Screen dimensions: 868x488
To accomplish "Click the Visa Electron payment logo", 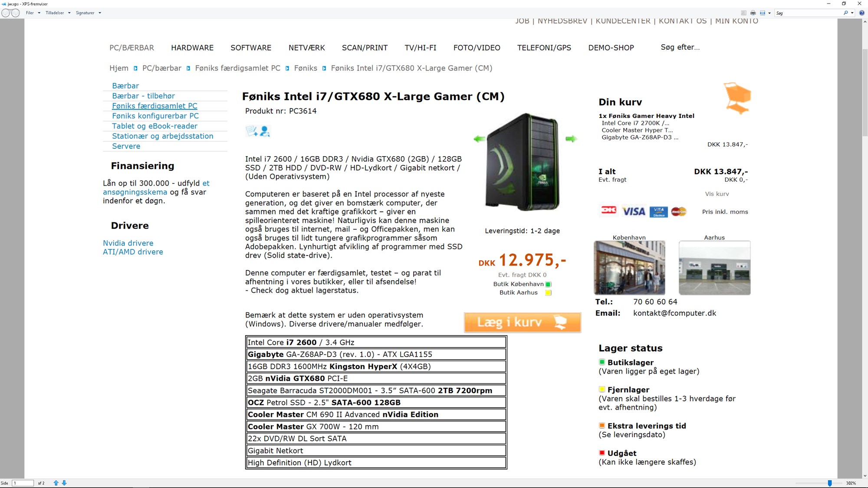I will point(658,211).
